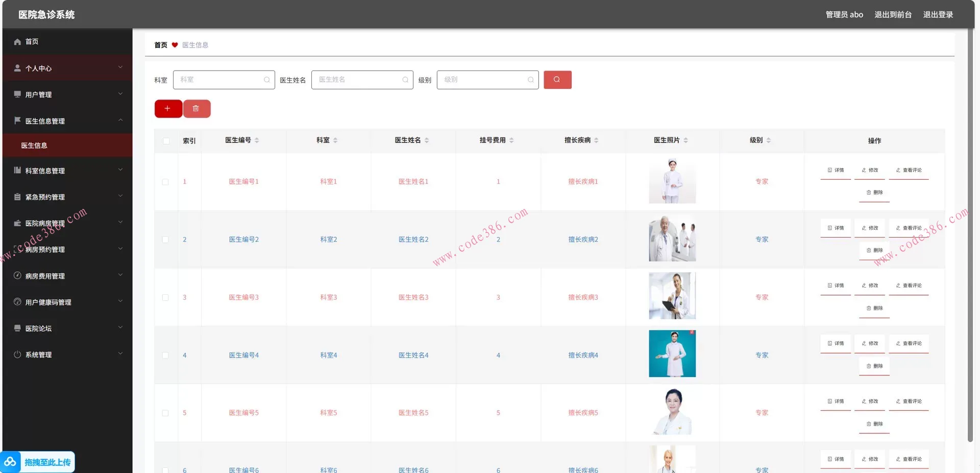Toggle the select-all checkbox in table header

tap(166, 141)
